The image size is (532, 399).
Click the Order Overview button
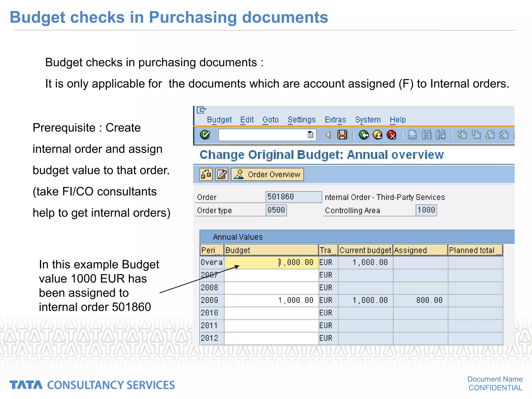267,174
